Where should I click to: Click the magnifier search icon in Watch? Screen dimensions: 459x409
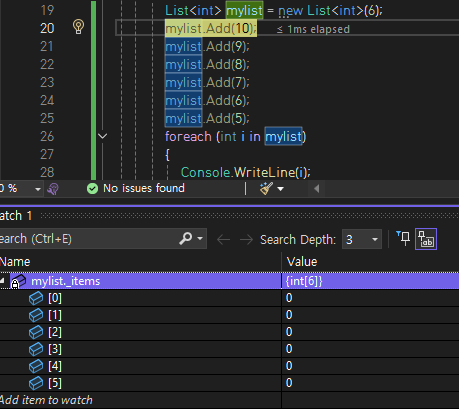click(186, 239)
